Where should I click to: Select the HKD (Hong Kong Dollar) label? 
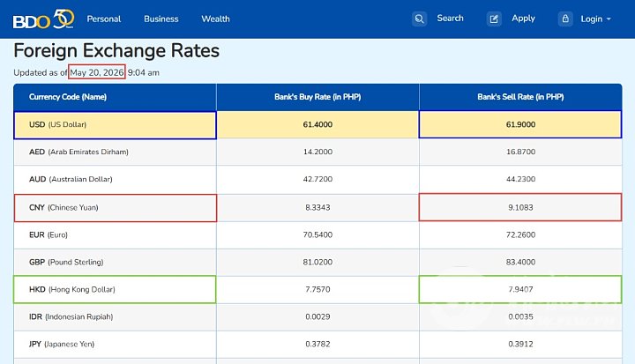(72, 289)
